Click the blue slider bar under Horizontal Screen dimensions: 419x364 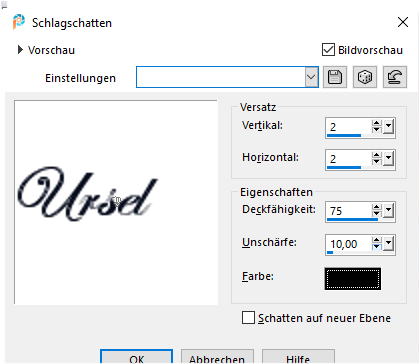click(x=344, y=167)
